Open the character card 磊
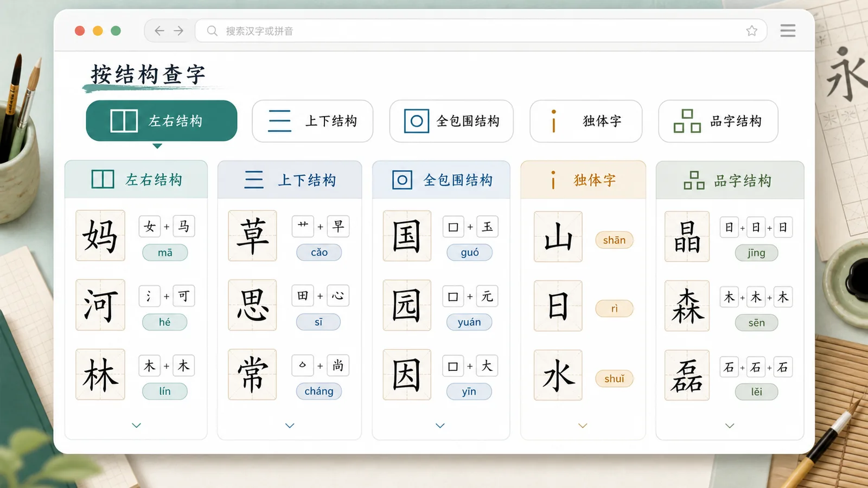The image size is (868, 488). point(687,375)
